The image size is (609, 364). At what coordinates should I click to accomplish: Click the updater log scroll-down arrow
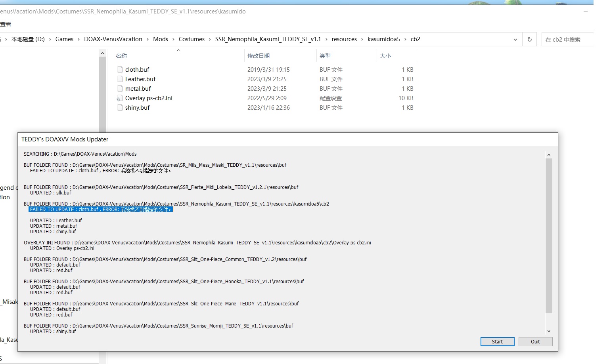pyautogui.click(x=549, y=331)
